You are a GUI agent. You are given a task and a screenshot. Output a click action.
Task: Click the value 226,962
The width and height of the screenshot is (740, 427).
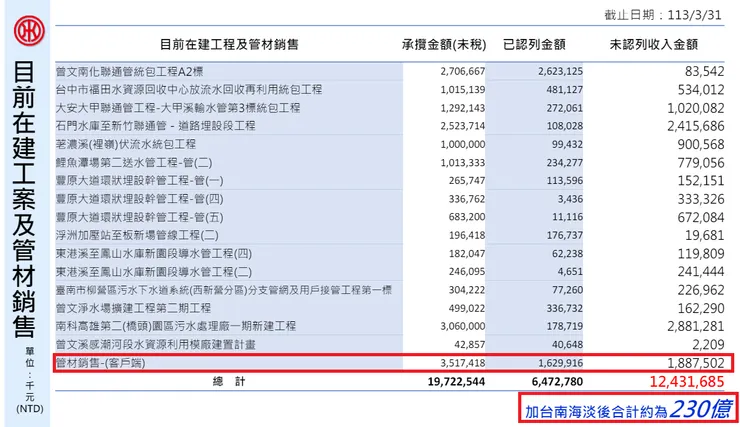click(x=701, y=290)
